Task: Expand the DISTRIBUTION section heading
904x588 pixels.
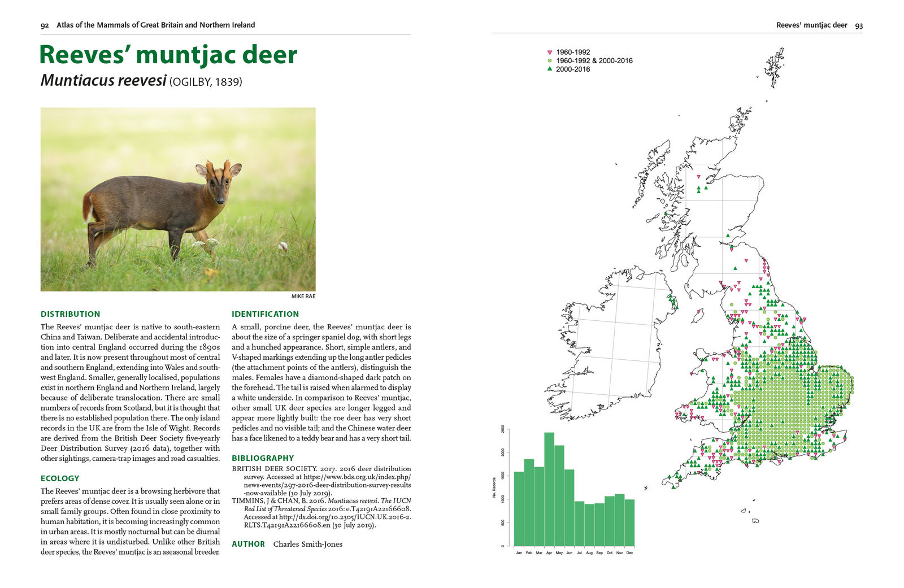Action: (71, 314)
